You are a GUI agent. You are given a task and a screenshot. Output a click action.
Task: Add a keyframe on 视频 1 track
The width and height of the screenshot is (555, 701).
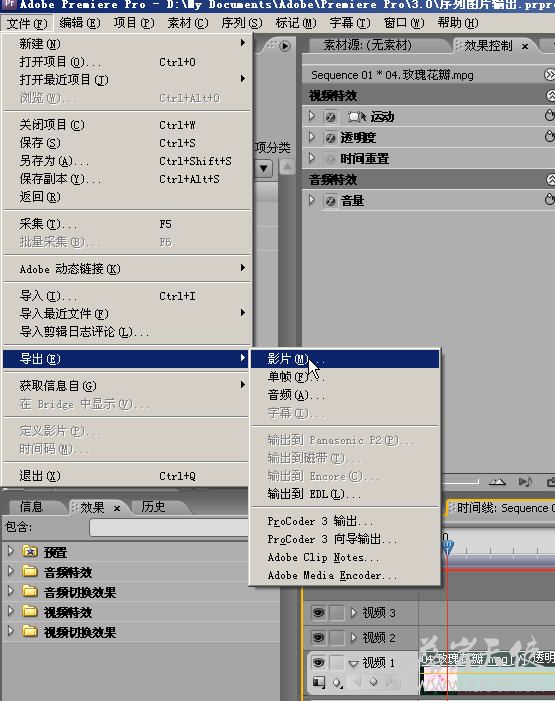point(374,682)
